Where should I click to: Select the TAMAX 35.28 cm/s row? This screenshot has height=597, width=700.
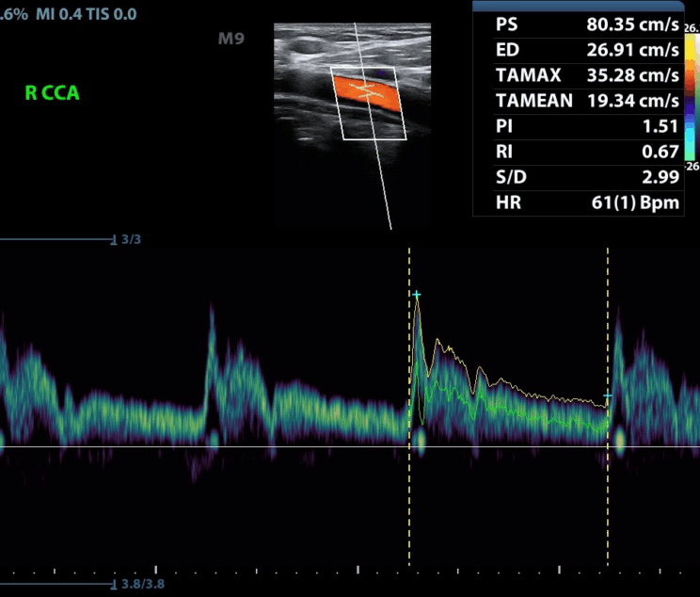click(578, 75)
